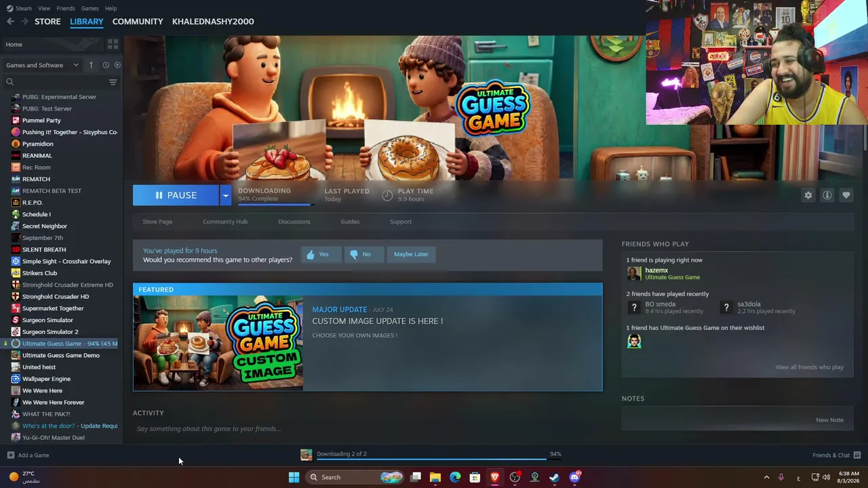Screen dimensions: 868x488
Task: Select Ultimate Guess Game Demo in library
Action: (x=61, y=355)
